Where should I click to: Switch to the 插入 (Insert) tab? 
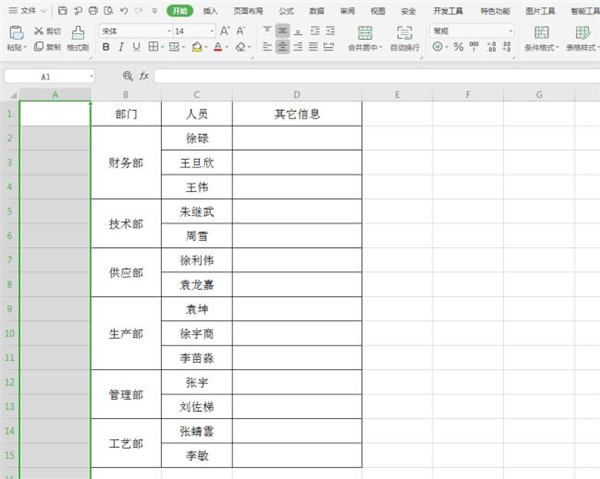click(210, 10)
